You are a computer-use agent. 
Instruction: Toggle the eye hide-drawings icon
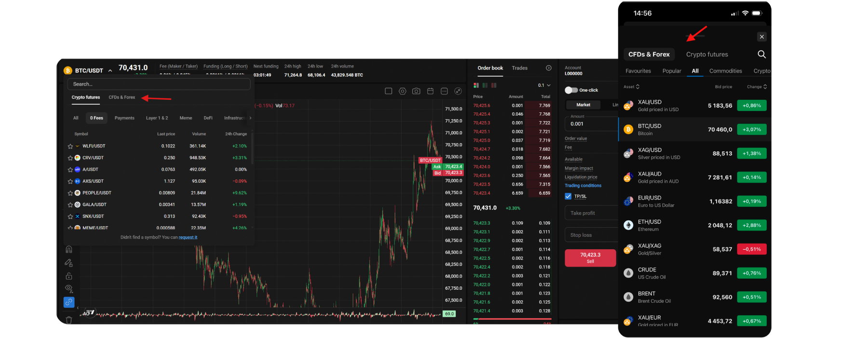click(69, 289)
